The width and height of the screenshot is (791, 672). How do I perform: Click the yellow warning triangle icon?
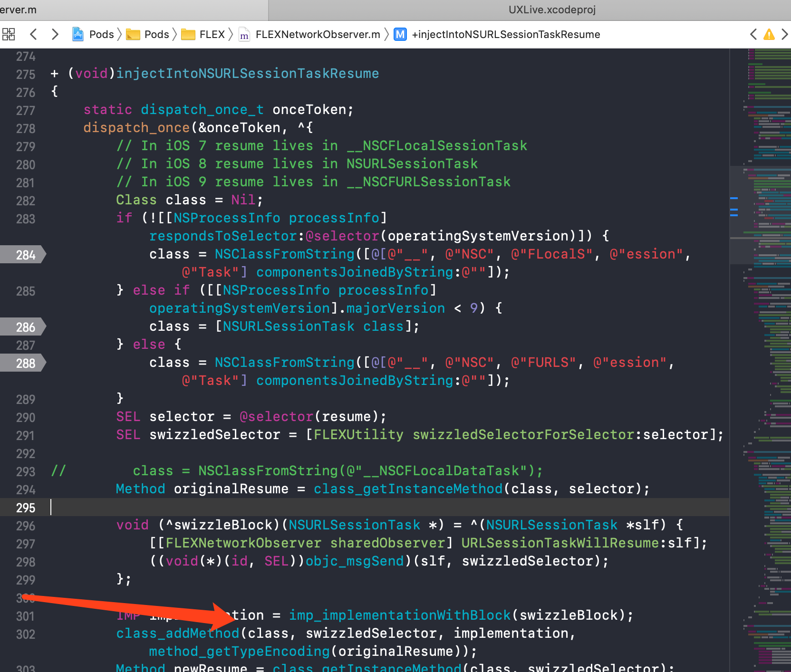(x=769, y=34)
